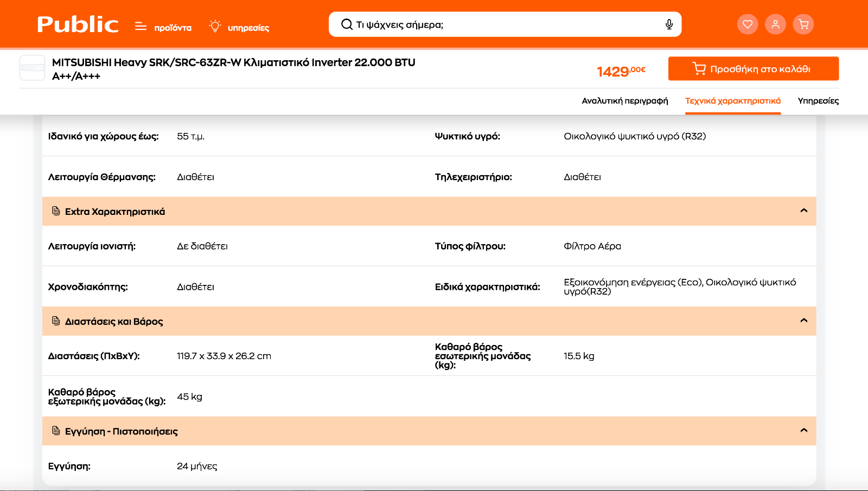Click the 'Ιδανικό για χώρους έως:' label
Image resolution: width=868 pixels, height=491 pixels.
104,136
